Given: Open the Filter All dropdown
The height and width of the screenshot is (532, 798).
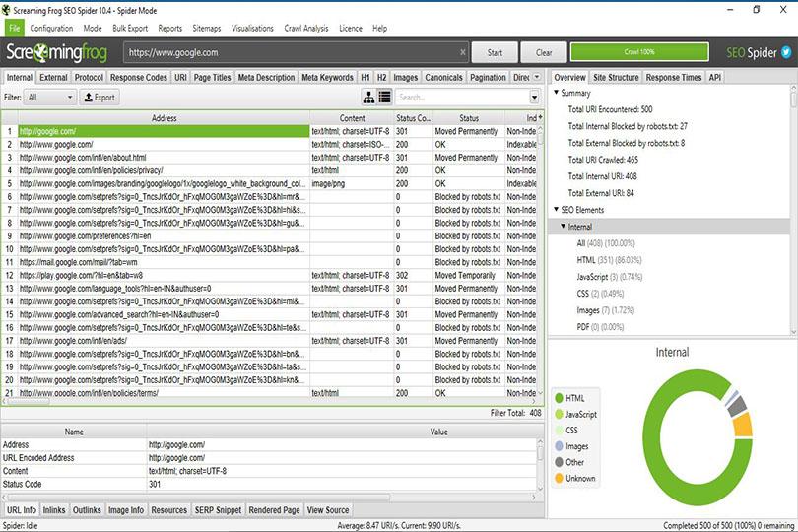Looking at the screenshot, I should click(x=50, y=97).
